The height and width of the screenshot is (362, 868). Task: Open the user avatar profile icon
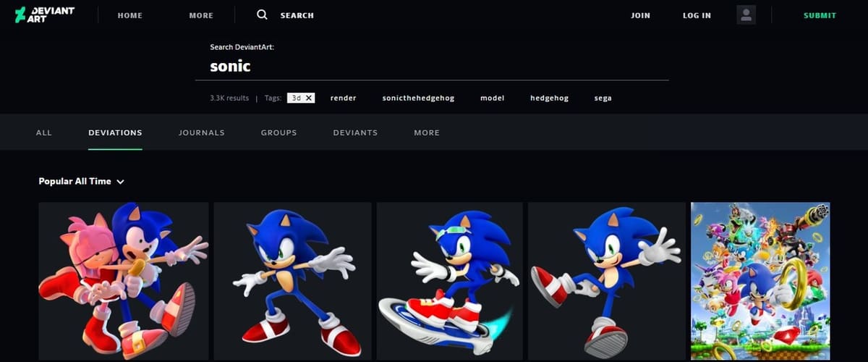[746, 14]
